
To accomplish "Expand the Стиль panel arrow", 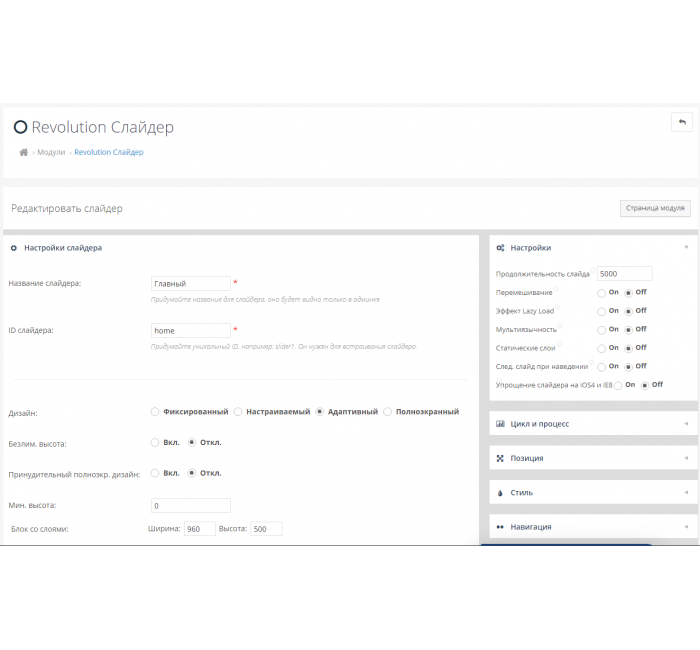I will coord(686,492).
